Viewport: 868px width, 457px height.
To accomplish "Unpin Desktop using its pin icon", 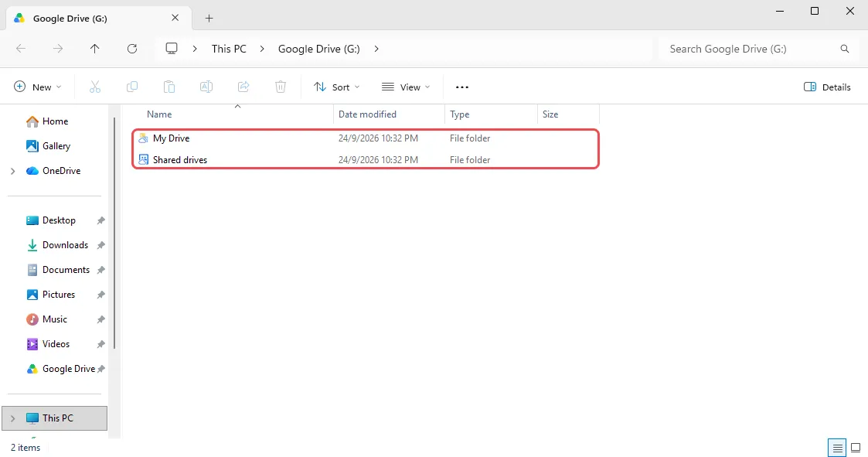I will (x=100, y=220).
